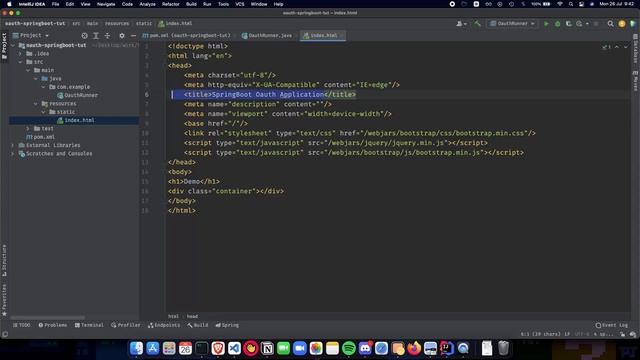This screenshot has height=360, width=640.
Task: Expand the .idea folder
Action: tap(20, 53)
